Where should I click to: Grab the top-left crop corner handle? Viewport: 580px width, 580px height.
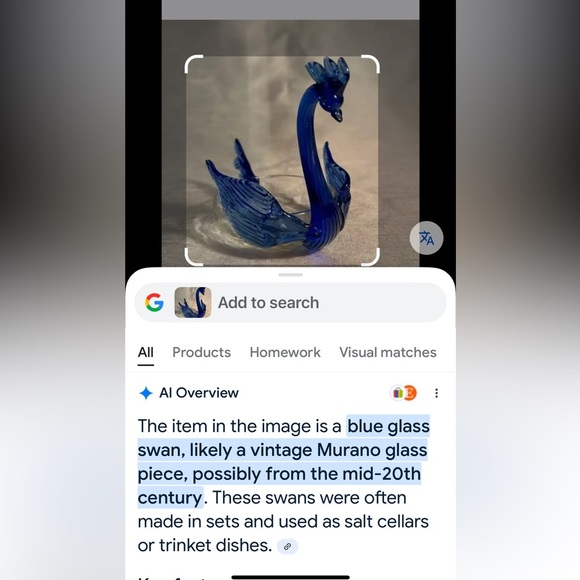click(193, 64)
